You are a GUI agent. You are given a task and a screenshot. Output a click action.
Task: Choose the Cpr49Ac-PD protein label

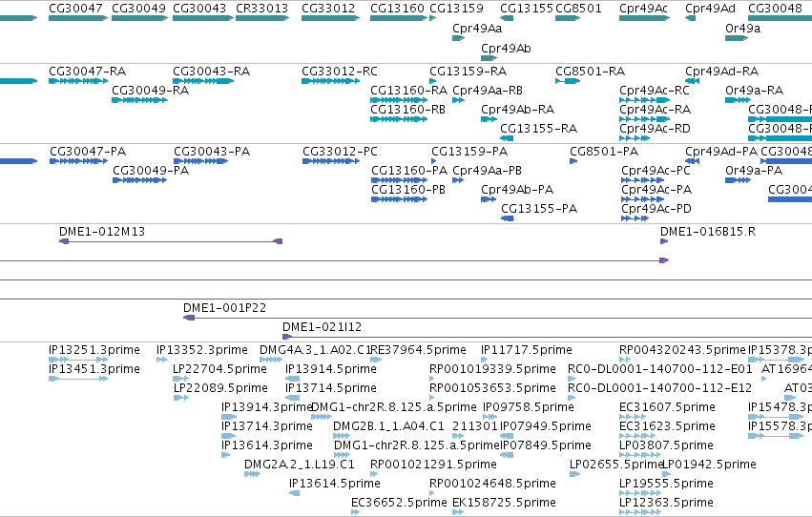(x=656, y=209)
